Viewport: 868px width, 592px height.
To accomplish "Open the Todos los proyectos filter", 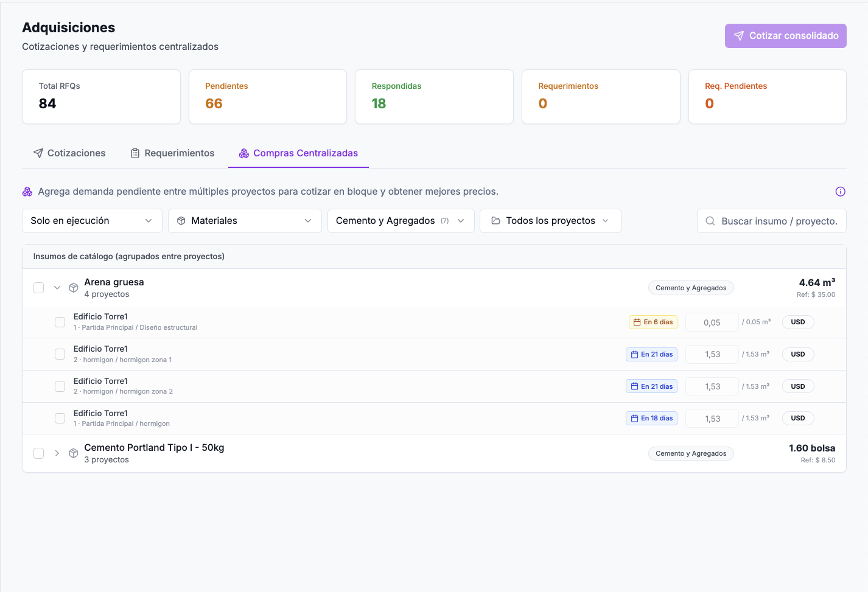I will click(x=550, y=221).
